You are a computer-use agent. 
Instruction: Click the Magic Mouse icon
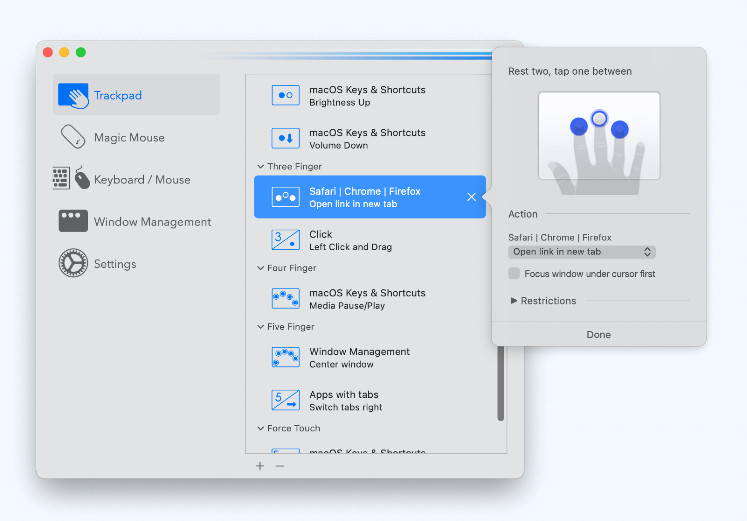point(73,137)
